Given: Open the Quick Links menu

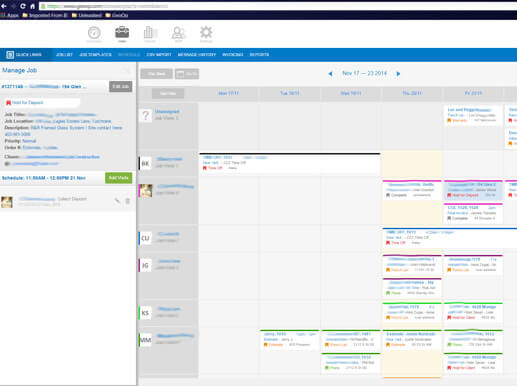Looking at the screenshot, I should 24,55.
